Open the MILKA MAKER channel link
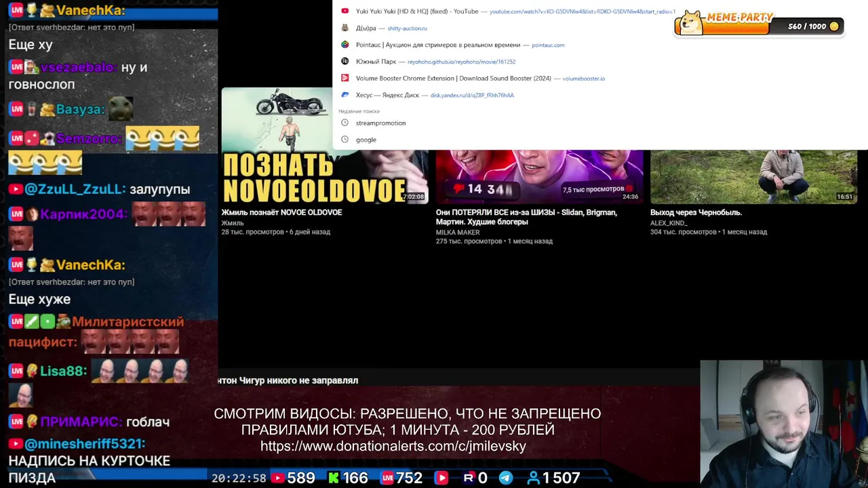 (458, 232)
